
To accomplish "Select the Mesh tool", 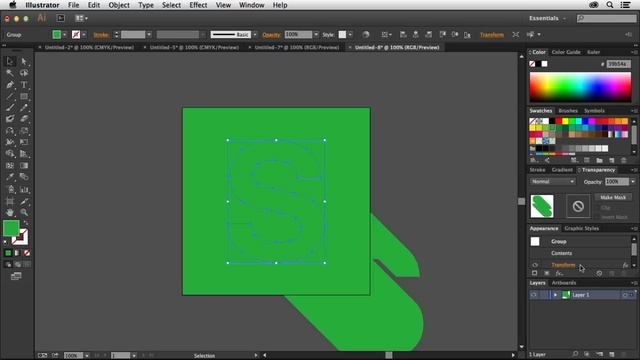I will pyautogui.click(x=10, y=166).
